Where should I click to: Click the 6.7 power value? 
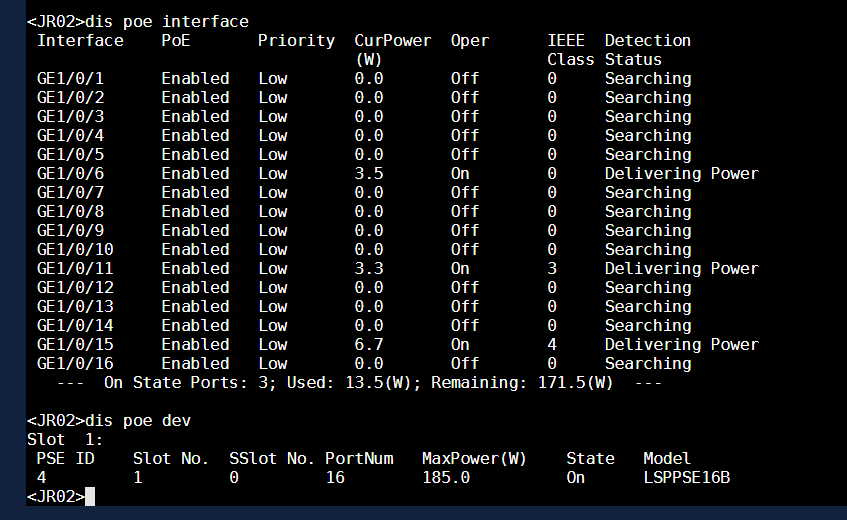[x=369, y=345]
